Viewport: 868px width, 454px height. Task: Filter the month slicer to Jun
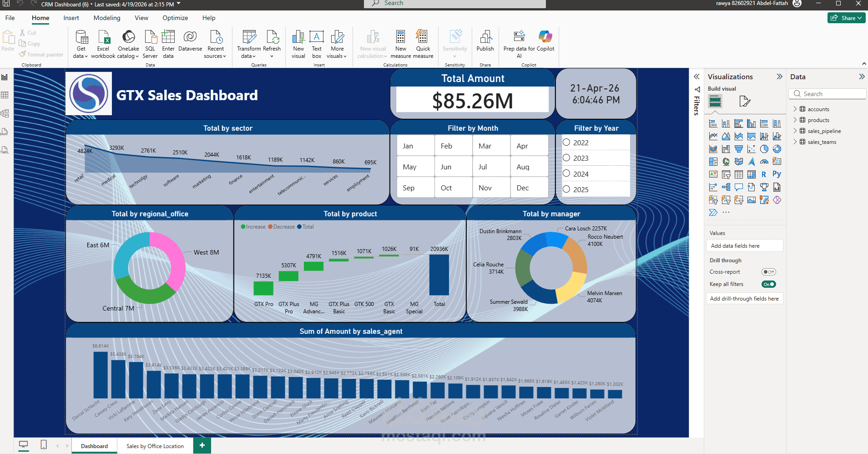[x=454, y=167]
